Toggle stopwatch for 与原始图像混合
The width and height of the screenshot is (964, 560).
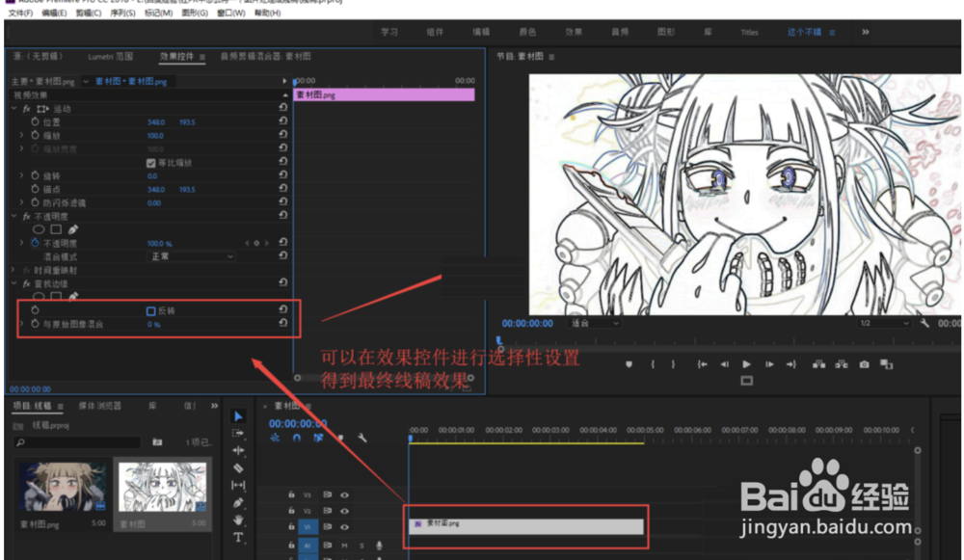(35, 324)
